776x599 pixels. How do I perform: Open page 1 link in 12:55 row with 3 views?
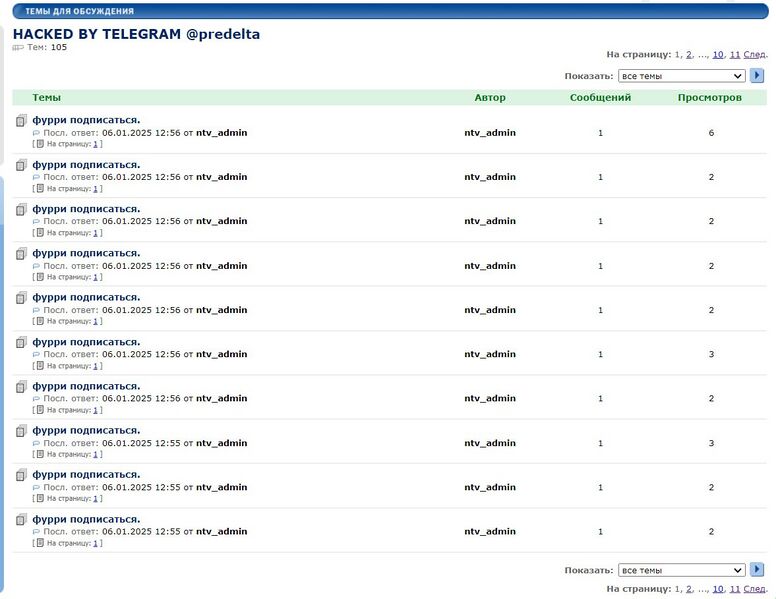[x=96, y=454]
